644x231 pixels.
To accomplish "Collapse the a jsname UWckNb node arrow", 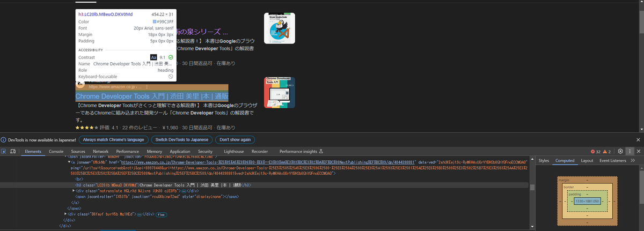I will 68,161.
